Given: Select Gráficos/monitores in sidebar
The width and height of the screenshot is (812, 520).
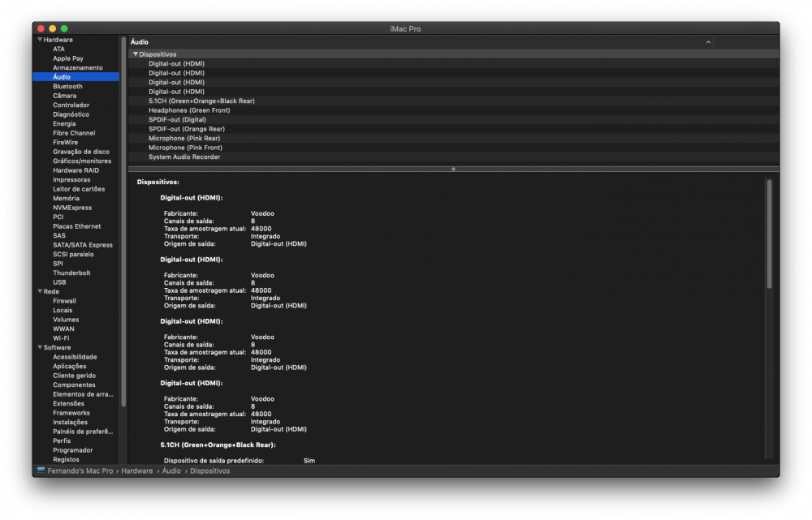Looking at the screenshot, I should pyautogui.click(x=82, y=161).
